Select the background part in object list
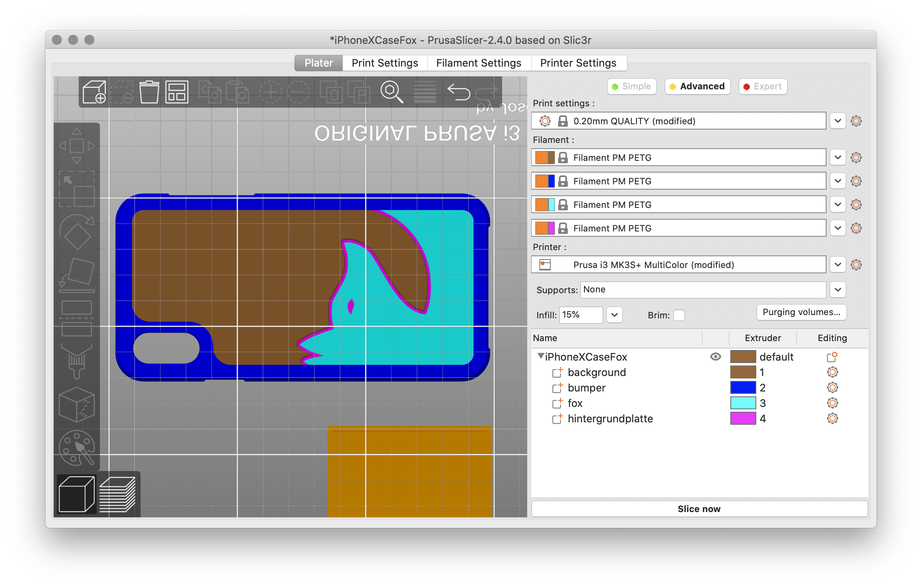This screenshot has height=588, width=922. (597, 372)
